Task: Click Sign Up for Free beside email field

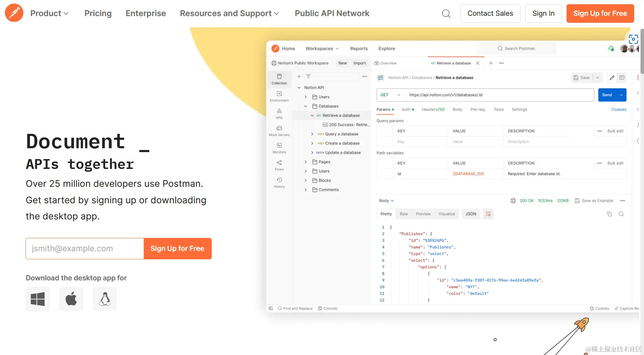Action: 177,248
